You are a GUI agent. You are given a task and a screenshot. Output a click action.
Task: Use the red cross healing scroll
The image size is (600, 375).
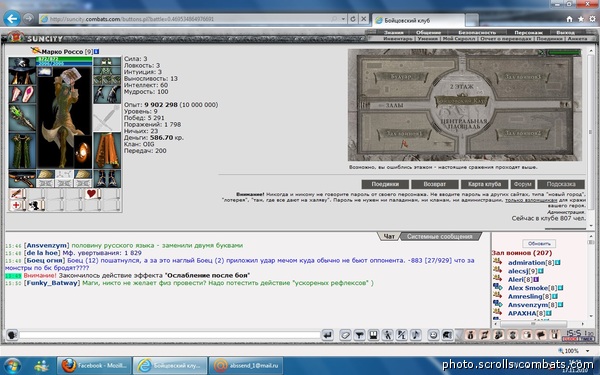16,205
